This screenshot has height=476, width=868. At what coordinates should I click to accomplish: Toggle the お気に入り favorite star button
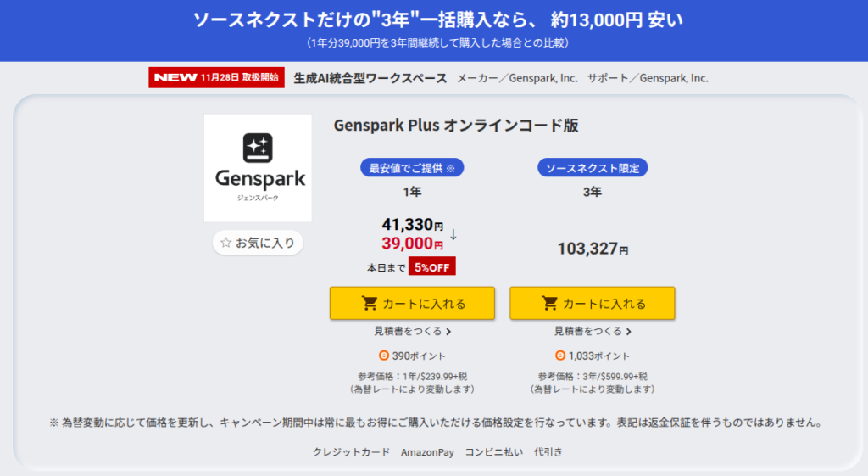point(258,243)
